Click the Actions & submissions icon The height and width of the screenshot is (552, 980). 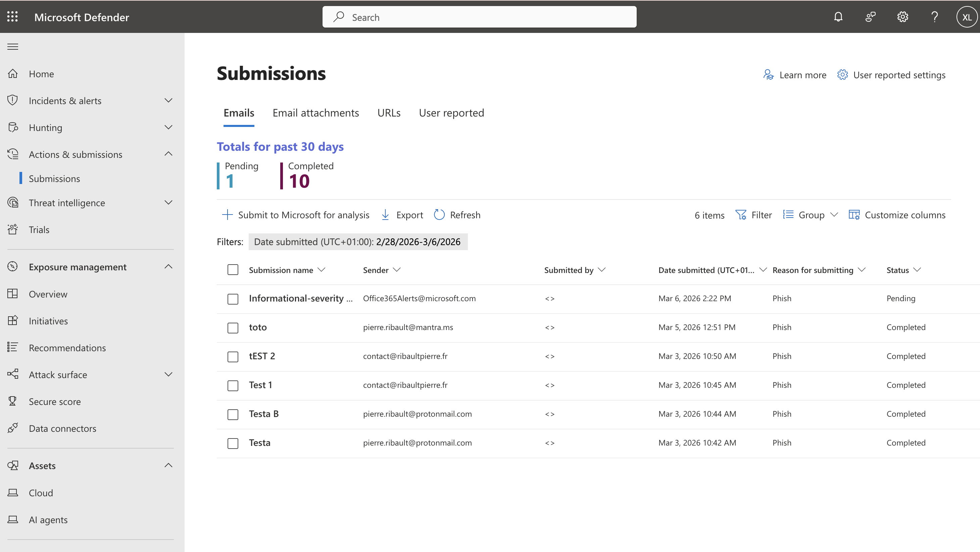tap(13, 154)
